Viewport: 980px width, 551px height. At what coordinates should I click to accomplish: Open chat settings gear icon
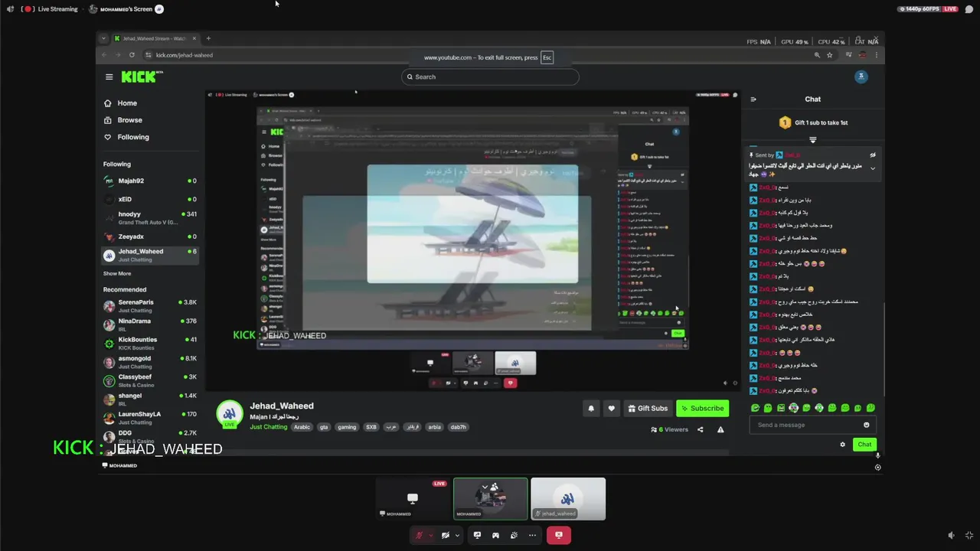point(843,445)
